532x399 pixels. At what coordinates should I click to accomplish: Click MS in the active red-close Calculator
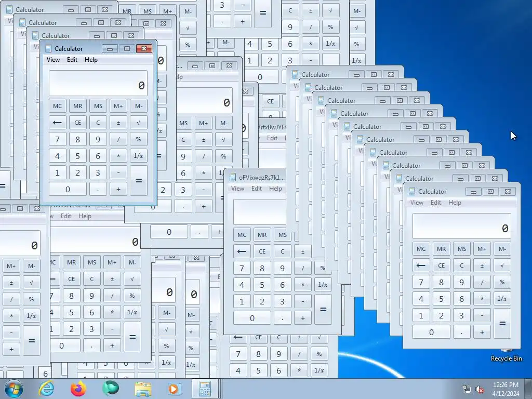pos(98,106)
